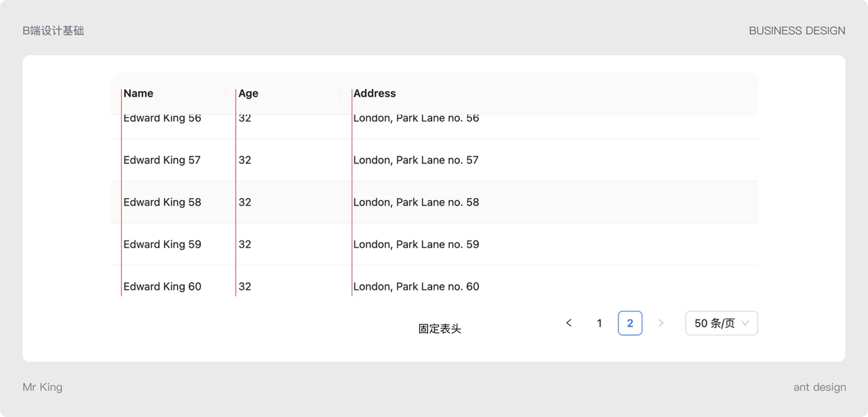
Task: Click the age cell in Edward King 57 row
Action: [245, 160]
